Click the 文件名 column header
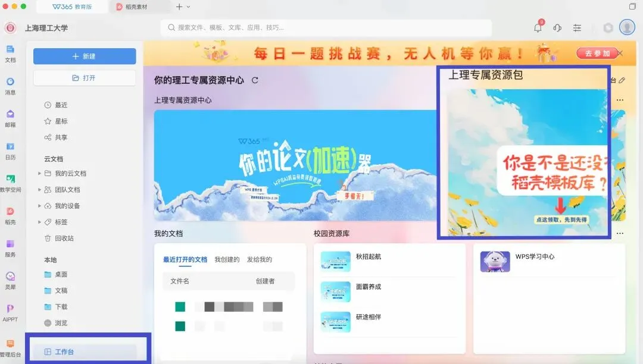Image resolution: width=643 pixels, height=364 pixels. coord(180,281)
